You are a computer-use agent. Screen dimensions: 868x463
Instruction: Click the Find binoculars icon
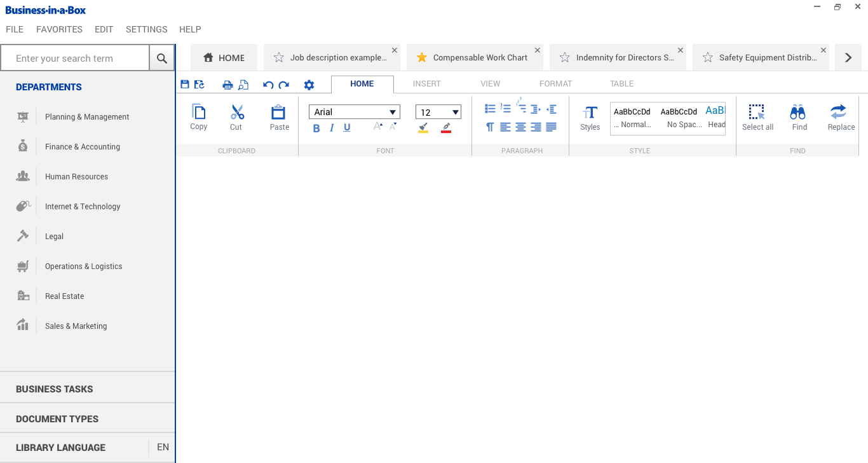(798, 113)
